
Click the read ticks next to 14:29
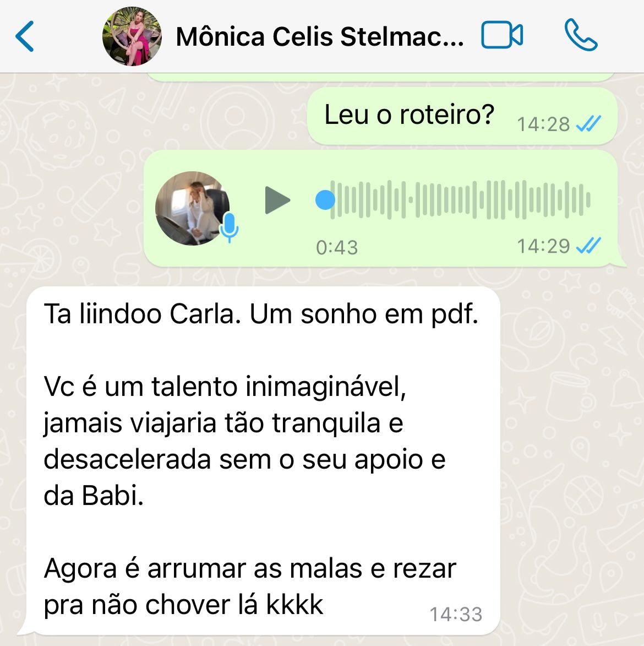[588, 246]
